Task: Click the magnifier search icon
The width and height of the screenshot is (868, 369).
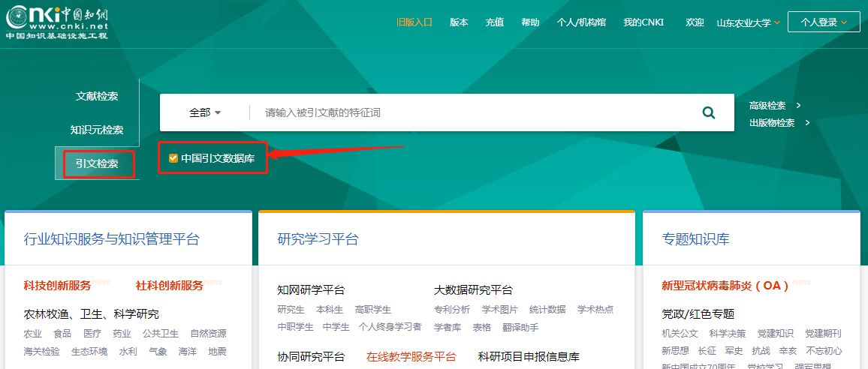Action: 708,112
